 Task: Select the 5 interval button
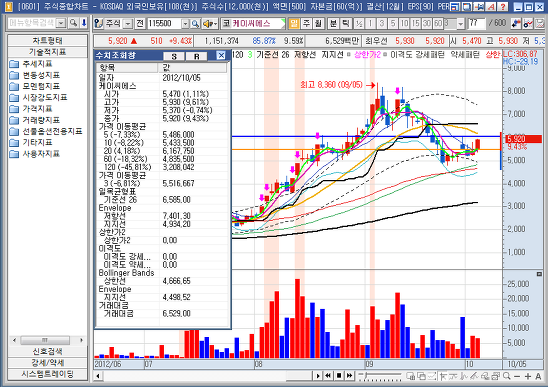[393, 23]
